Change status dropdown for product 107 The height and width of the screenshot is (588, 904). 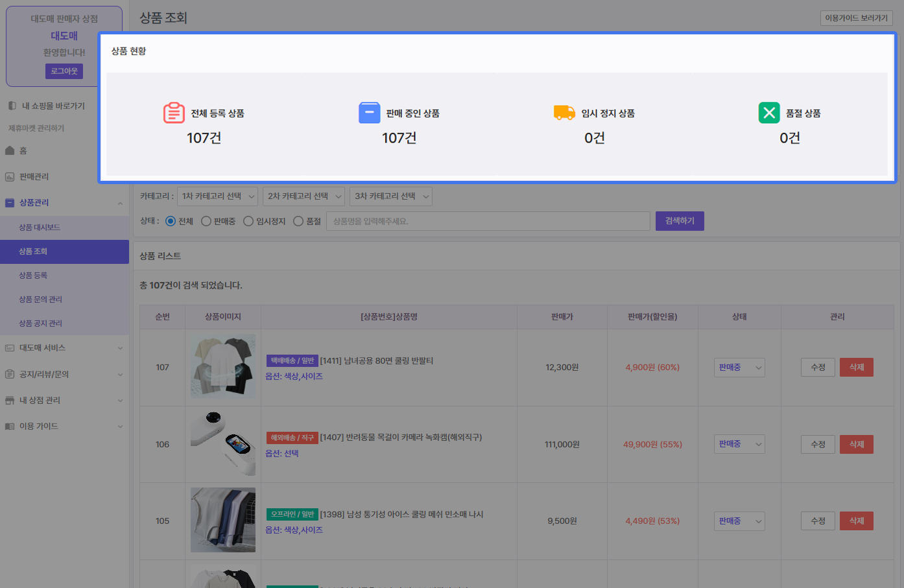[x=739, y=368]
